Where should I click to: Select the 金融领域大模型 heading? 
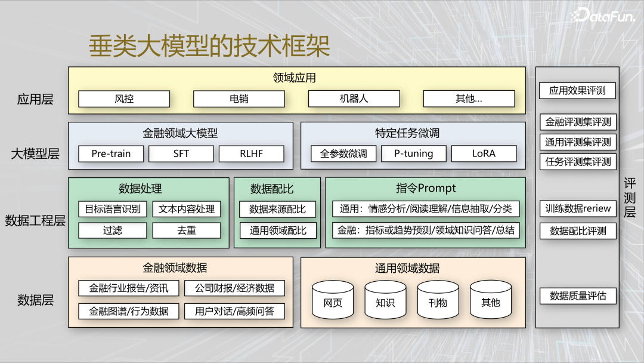tap(180, 133)
